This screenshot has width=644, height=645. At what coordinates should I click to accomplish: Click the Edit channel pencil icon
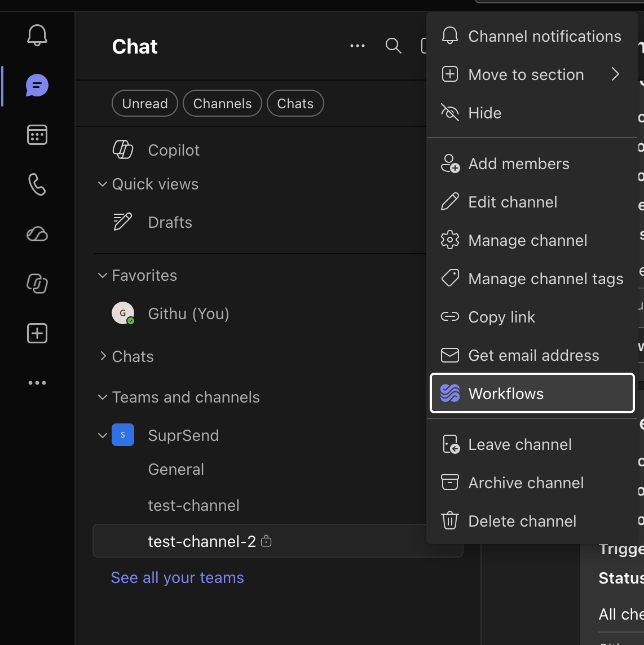(450, 202)
